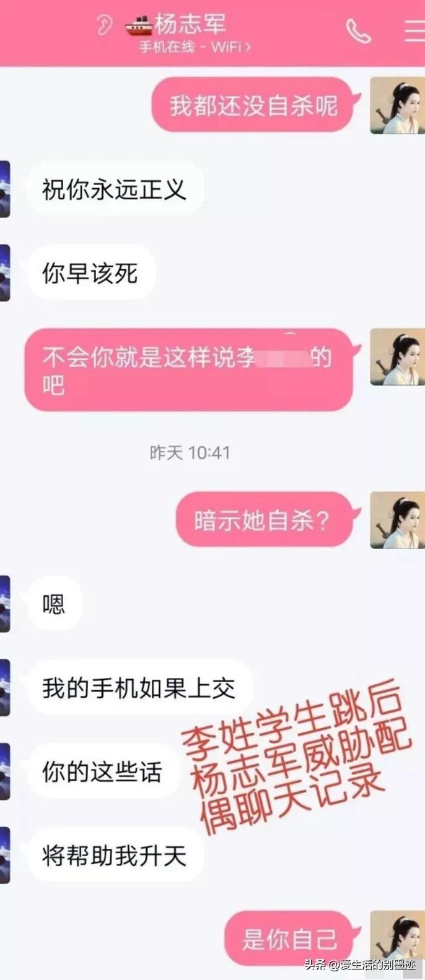Viewport: 425px width, 980px height.
Task: Select the 你早该死 message bubble
Action: [90, 273]
